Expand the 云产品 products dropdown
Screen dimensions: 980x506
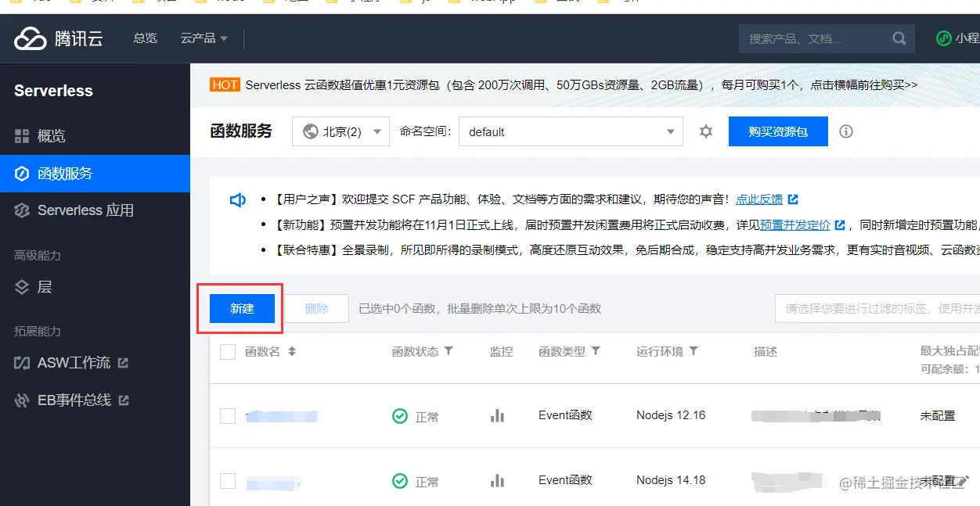tap(204, 38)
